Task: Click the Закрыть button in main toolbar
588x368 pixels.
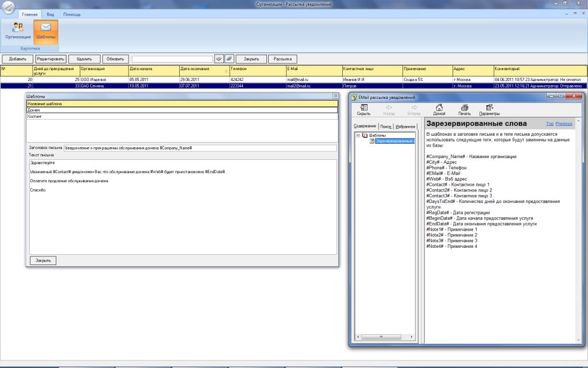Action: (252, 59)
